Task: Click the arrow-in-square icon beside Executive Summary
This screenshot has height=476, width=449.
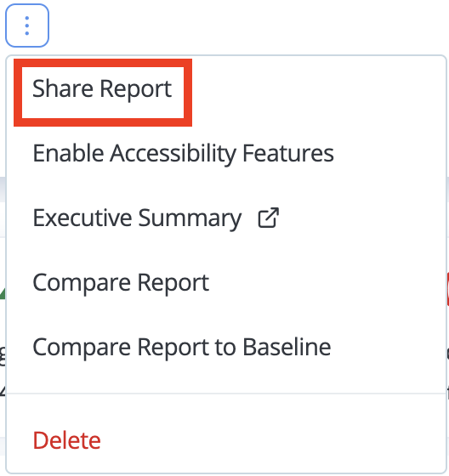Action: click(268, 218)
